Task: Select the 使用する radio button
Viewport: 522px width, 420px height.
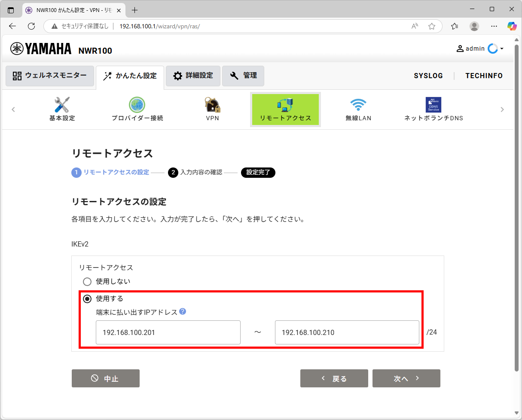Action: 87,298
